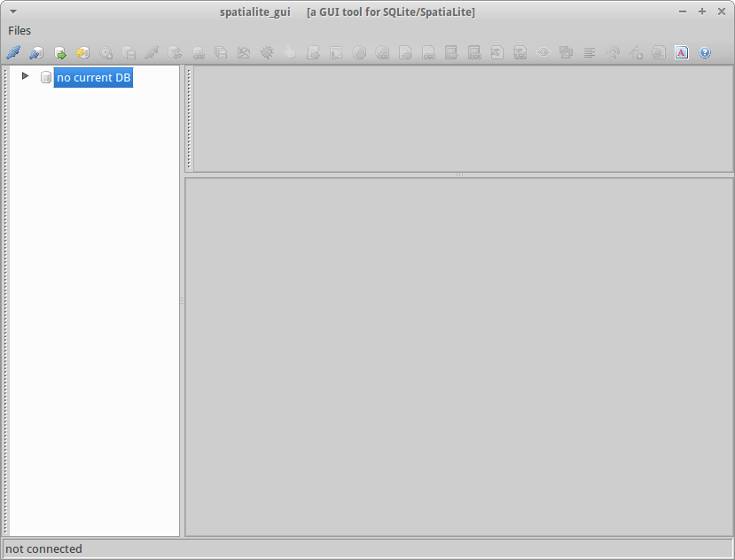Image resolution: width=735 pixels, height=560 pixels.
Task: Connect an existing SQLite DB (blue plug icon)
Action: click(13, 52)
